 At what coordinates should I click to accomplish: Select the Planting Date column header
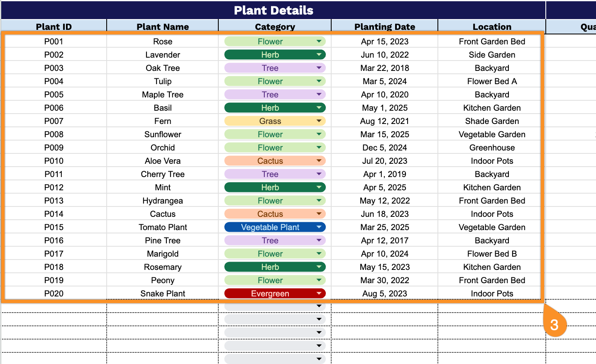384,26
